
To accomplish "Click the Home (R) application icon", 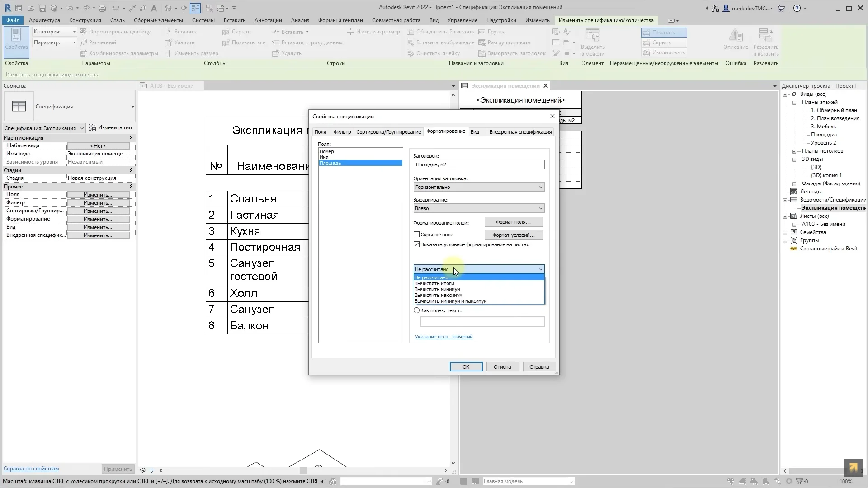I will [8, 8].
